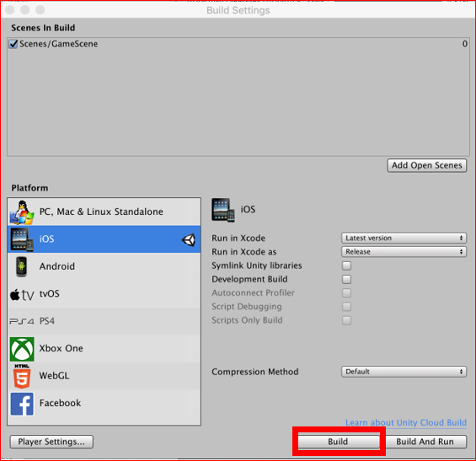Click the Unity logo on the iOS row

(x=189, y=240)
